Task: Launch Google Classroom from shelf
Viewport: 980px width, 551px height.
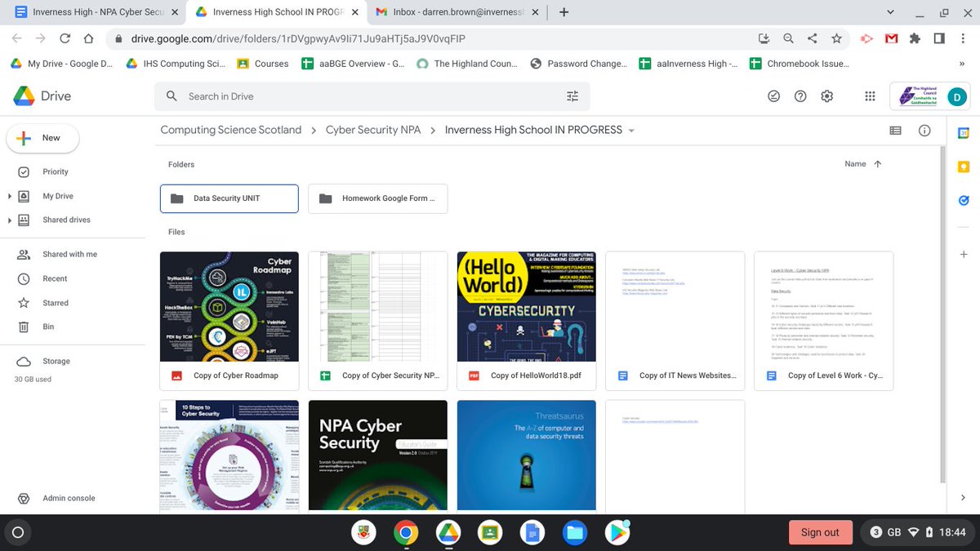Action: click(x=489, y=533)
